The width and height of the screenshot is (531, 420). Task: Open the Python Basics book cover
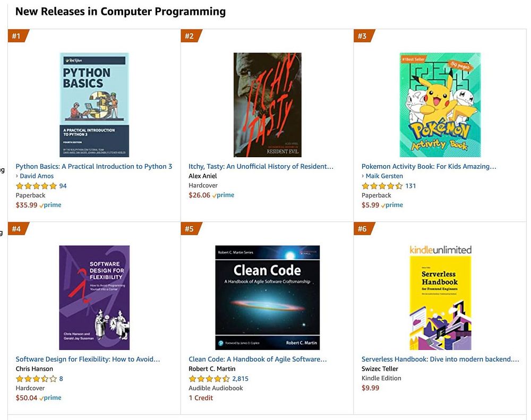tap(94, 105)
